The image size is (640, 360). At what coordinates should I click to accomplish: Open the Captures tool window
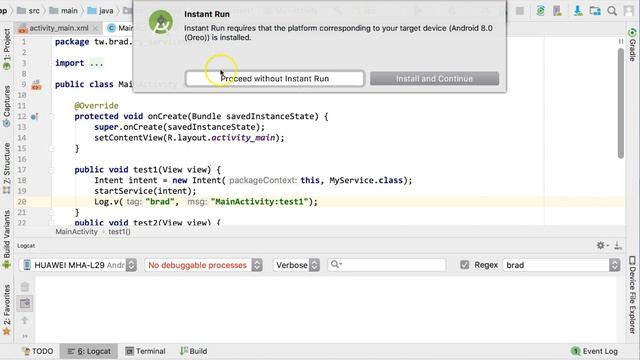click(x=7, y=106)
